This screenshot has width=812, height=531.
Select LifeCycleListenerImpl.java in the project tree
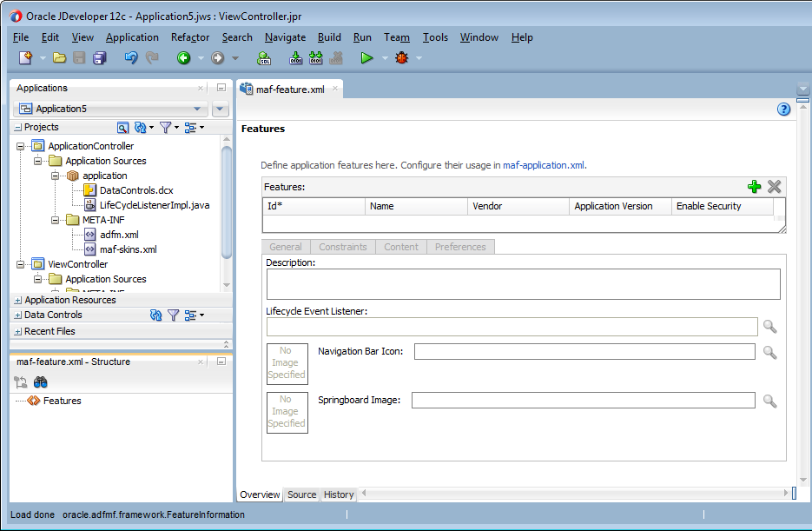tap(154, 205)
